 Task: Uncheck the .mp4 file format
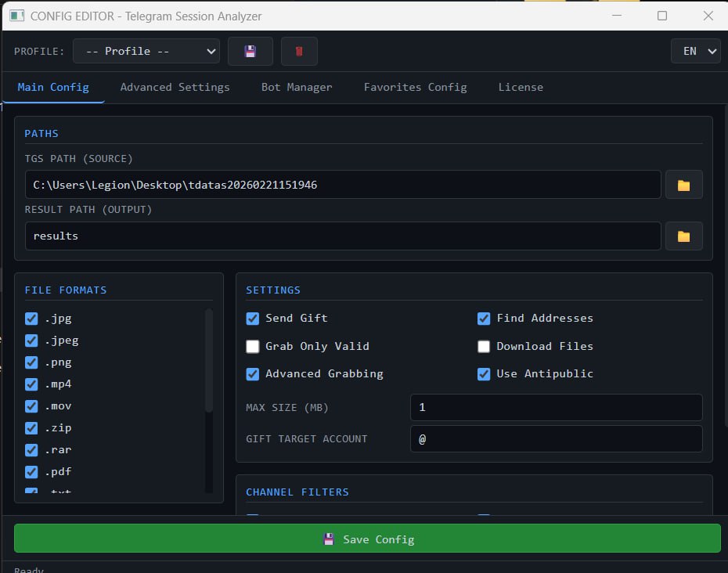(x=31, y=384)
